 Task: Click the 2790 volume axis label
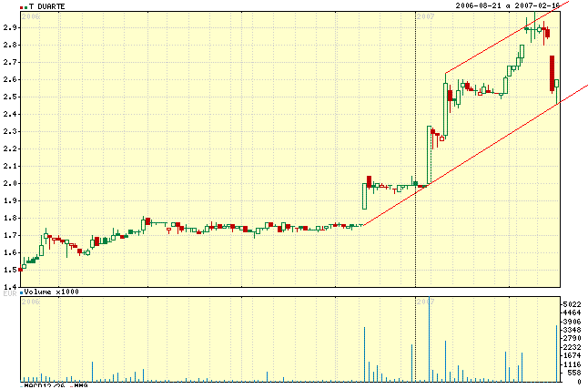[x=572, y=339]
